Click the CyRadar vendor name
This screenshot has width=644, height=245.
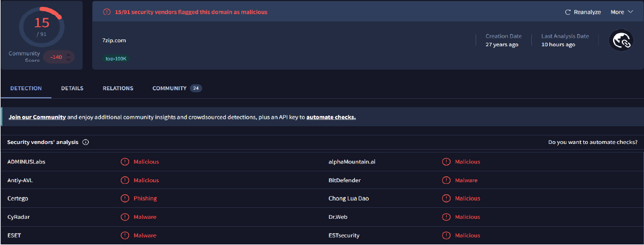tap(18, 216)
